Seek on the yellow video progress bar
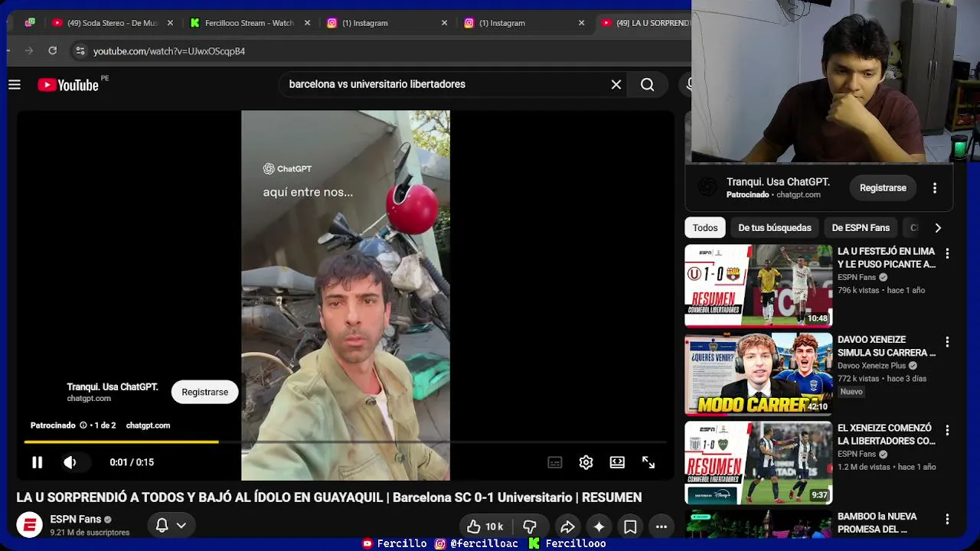The height and width of the screenshot is (551, 980). [345, 442]
